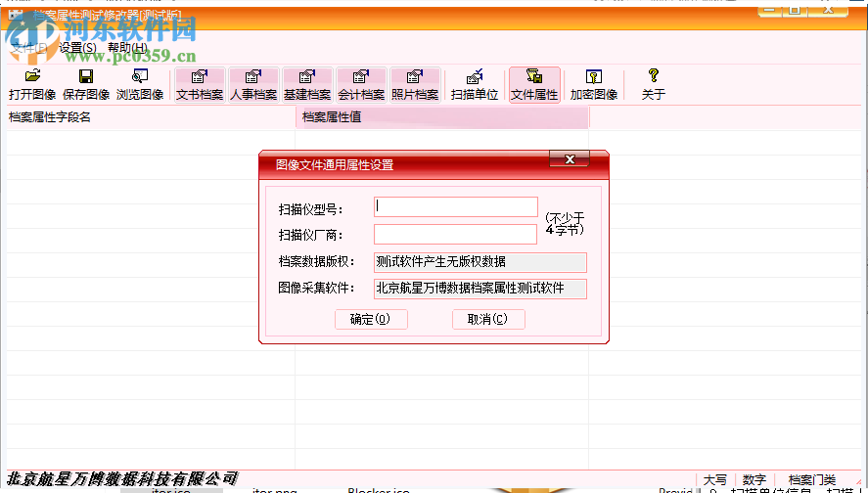Click the 档案门类 status bar entry
This screenshot has width=868, height=493.
coord(812,479)
